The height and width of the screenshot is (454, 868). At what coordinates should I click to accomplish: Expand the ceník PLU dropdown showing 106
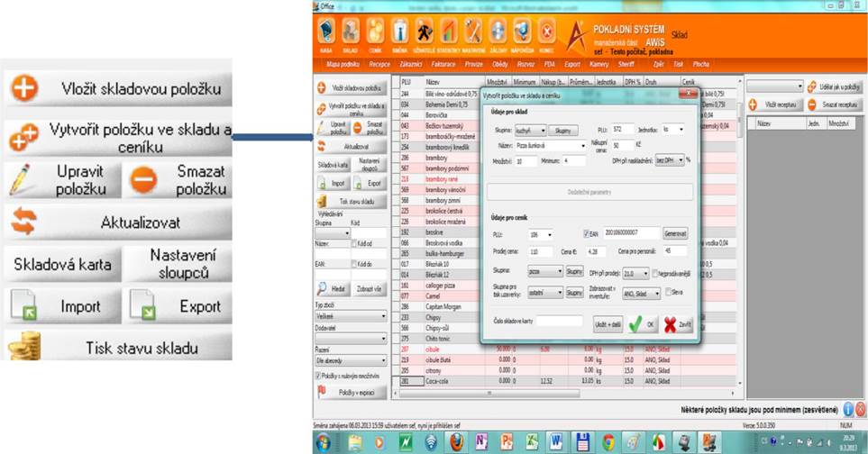(549, 235)
